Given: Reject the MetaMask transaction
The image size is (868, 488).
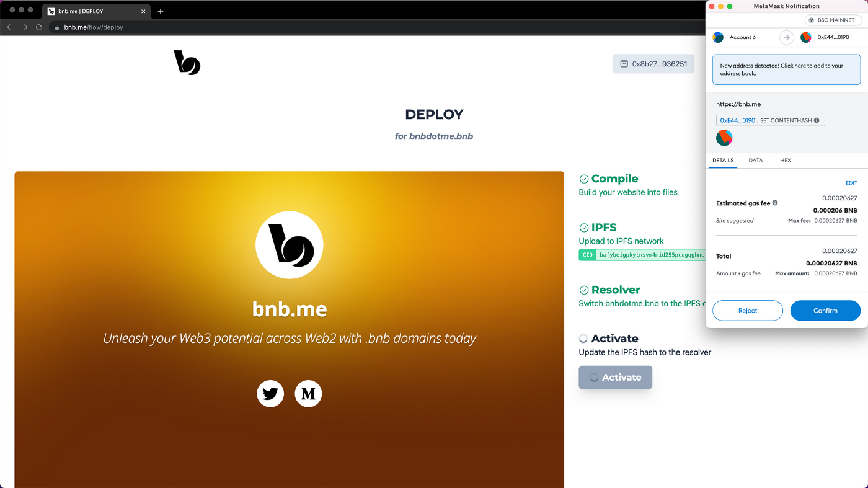Looking at the screenshot, I should point(748,311).
